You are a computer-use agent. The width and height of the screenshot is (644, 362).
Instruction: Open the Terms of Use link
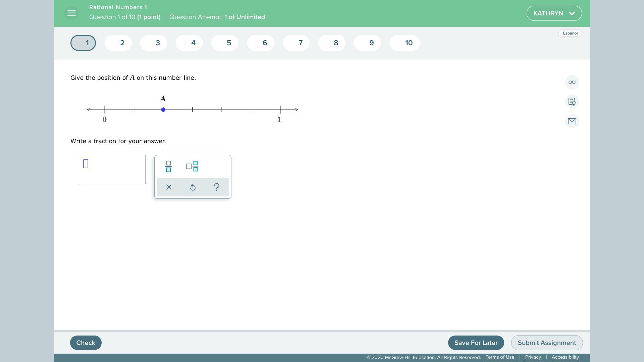(500, 357)
